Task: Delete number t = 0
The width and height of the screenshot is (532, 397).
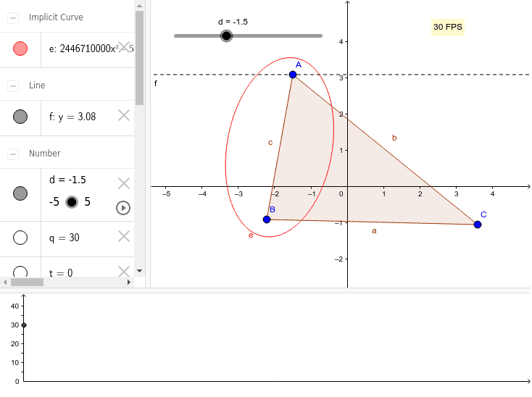Action: point(124,271)
